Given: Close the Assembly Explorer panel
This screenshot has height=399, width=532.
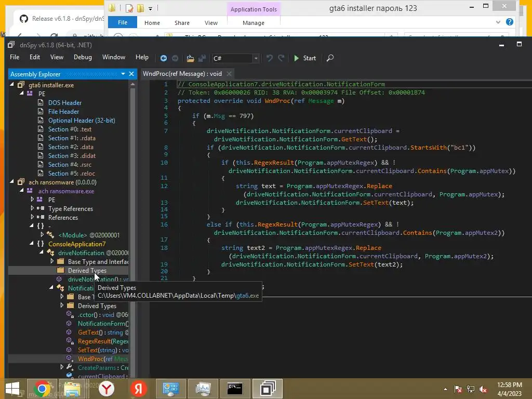Looking at the screenshot, I should 131,74.
